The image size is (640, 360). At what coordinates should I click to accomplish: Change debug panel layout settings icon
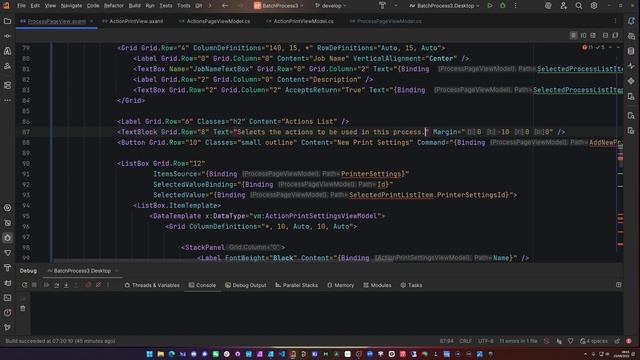pos(618,285)
